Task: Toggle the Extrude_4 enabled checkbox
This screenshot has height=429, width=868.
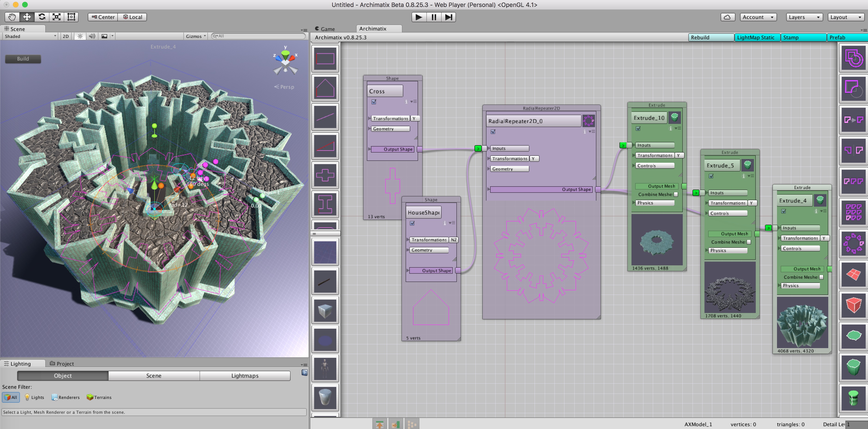Action: click(x=784, y=211)
